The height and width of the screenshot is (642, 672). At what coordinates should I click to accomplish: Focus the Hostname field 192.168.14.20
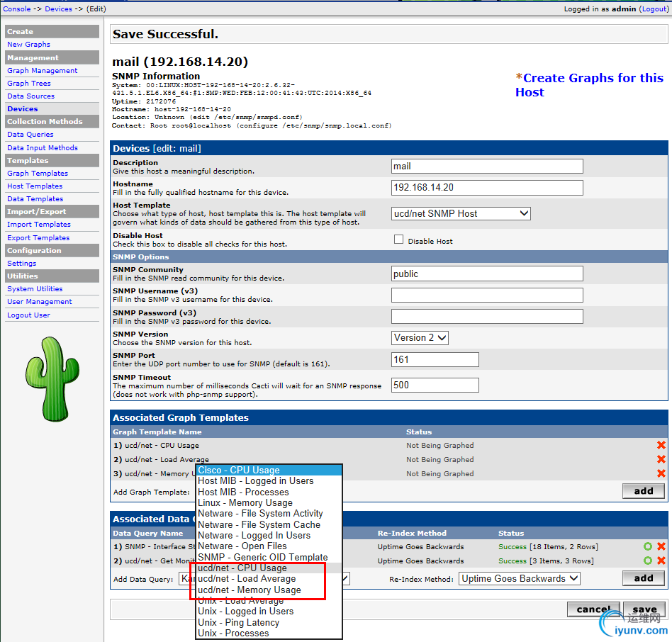pyautogui.click(x=487, y=188)
